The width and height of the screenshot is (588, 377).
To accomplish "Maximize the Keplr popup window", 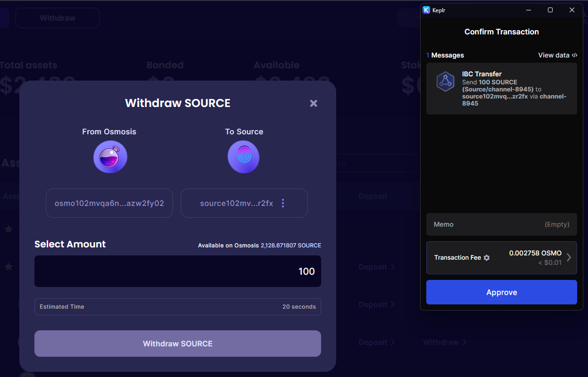I will (x=550, y=10).
